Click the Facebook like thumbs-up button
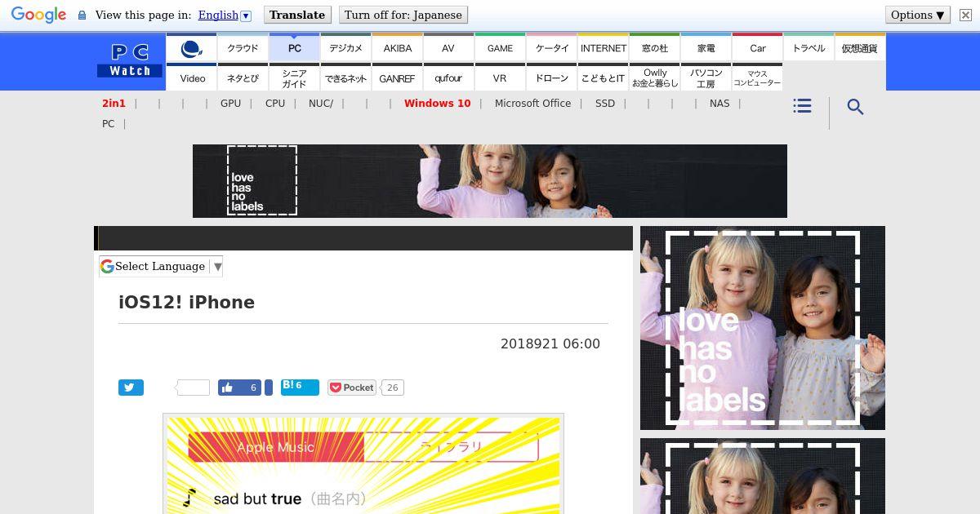This screenshot has height=514, width=980. pos(239,388)
